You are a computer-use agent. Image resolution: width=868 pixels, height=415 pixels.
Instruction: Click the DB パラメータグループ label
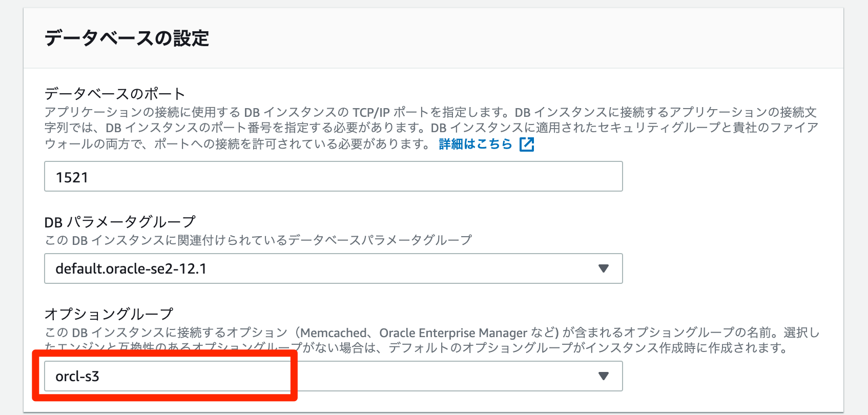point(120,222)
